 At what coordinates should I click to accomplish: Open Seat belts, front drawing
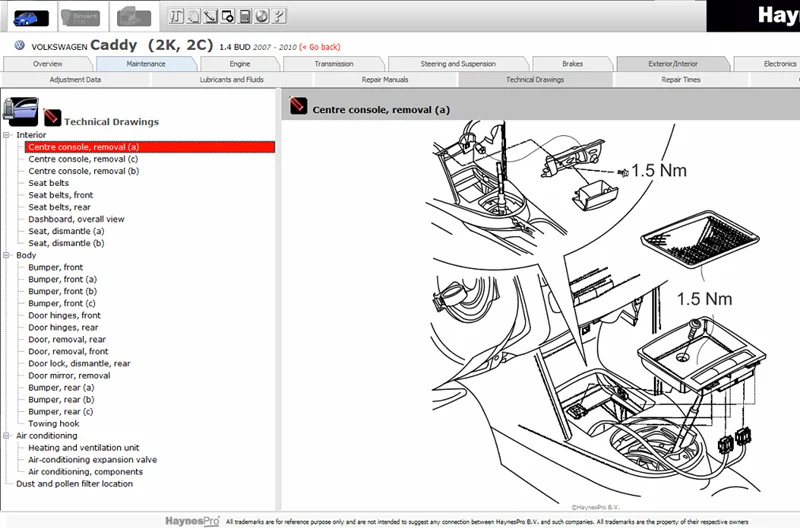coord(61,195)
